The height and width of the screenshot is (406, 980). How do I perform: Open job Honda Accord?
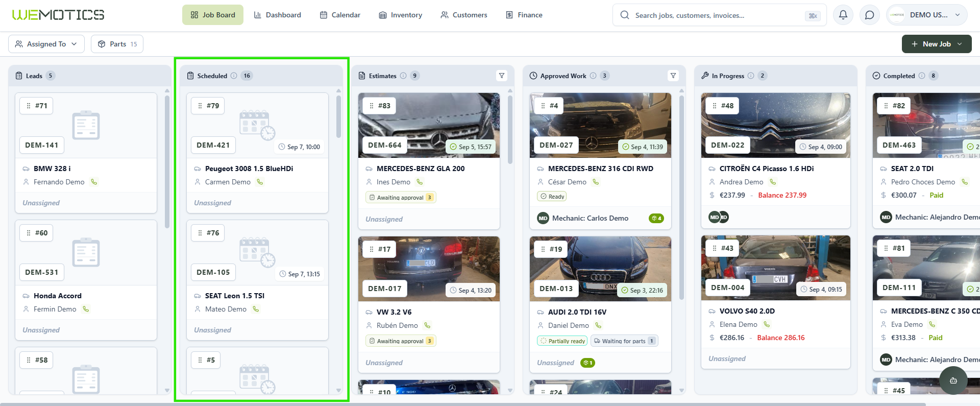[58, 296]
